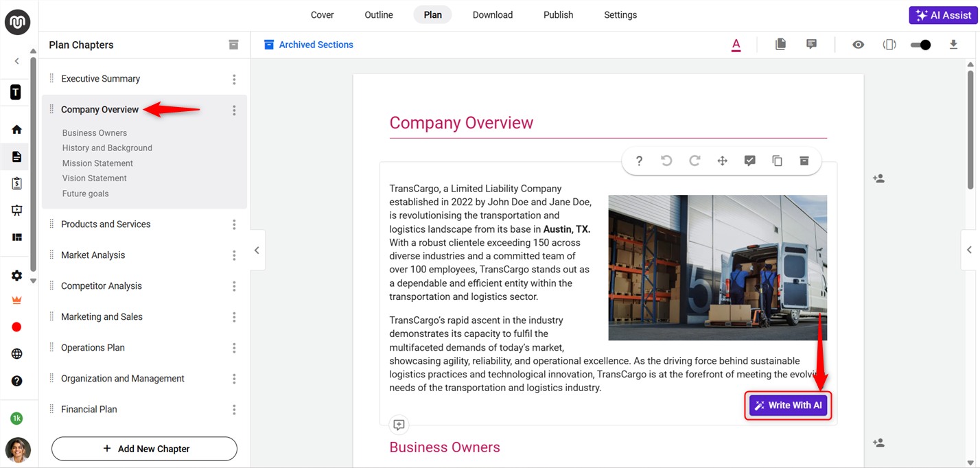Viewport: 980px width, 468px height.
Task: Click the move section crosshair icon
Action: click(x=722, y=161)
